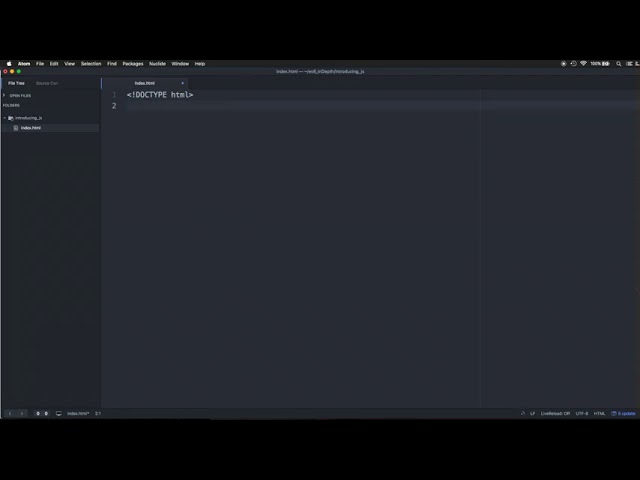
Task: Collapse the introducing_js folder chevron
Action: pyautogui.click(x=5, y=118)
